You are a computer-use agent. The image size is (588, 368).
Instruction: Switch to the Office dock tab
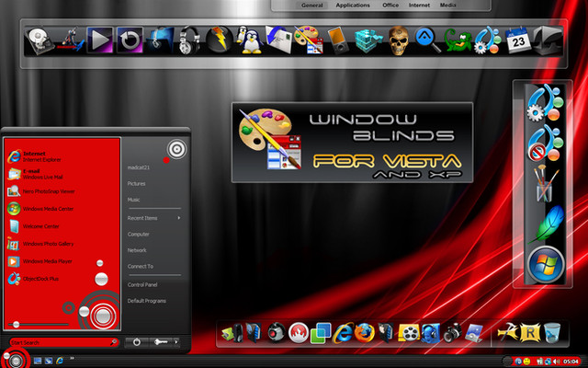pos(390,6)
